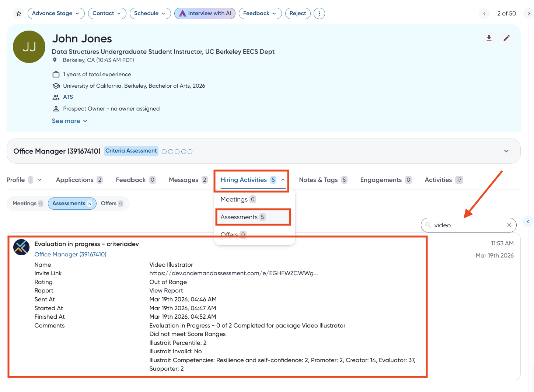Image resolution: width=534 pixels, height=392 pixels.
Task: Go to the previous candidate
Action: pos(485,14)
